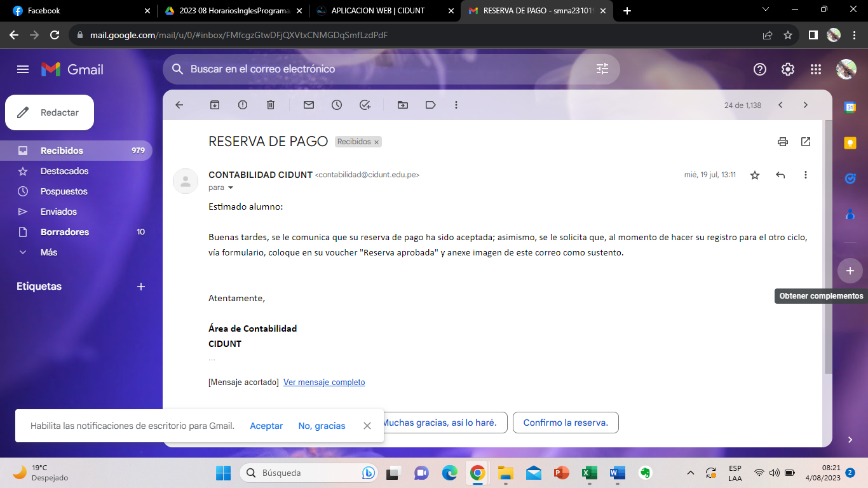The image size is (868, 488).
Task: Delete the email using the trash icon
Action: (271, 105)
